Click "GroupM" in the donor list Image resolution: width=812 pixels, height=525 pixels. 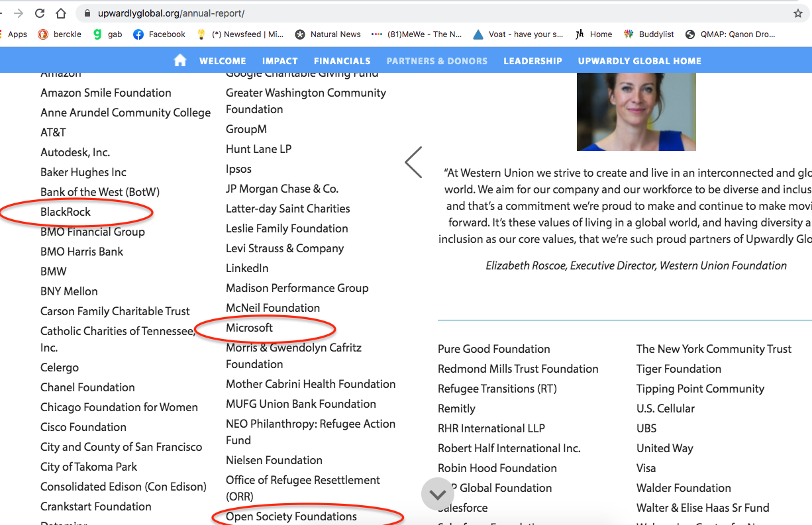click(x=246, y=129)
